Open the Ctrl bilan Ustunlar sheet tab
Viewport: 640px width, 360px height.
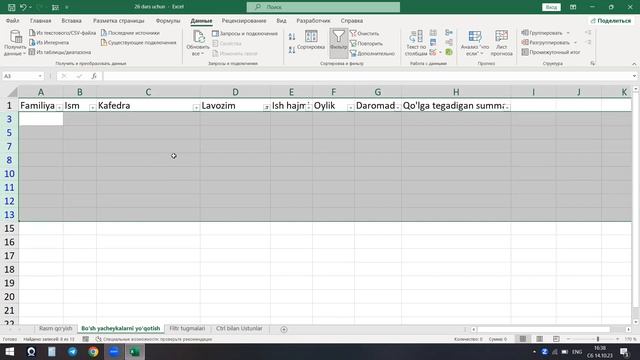239,329
